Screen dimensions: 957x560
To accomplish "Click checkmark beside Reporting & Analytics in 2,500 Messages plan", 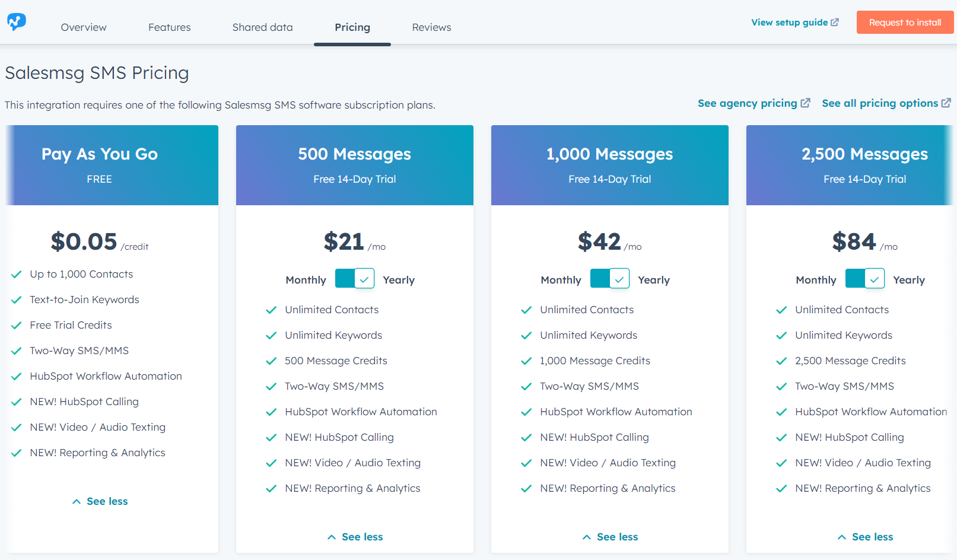I will (781, 489).
